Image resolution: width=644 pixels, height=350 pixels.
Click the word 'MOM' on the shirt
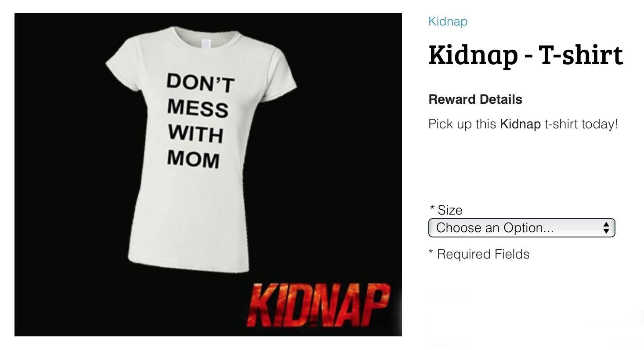(193, 159)
